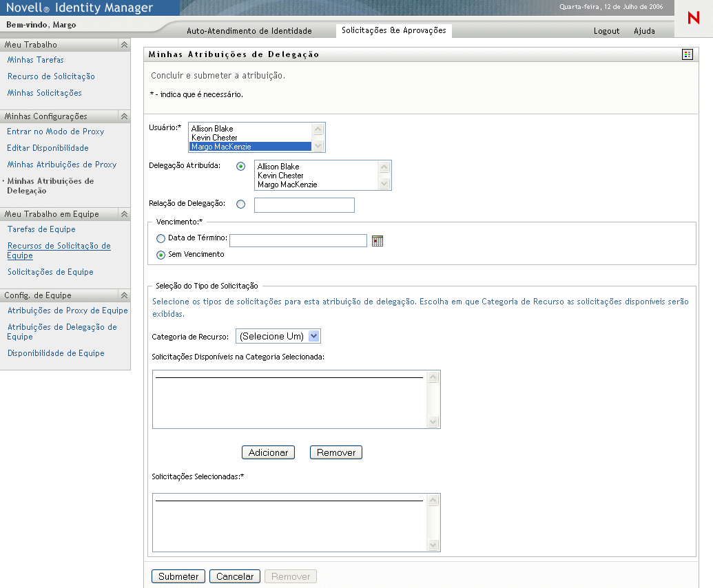Click the Data de Término text field
Screen dimensions: 713x588
298,240
